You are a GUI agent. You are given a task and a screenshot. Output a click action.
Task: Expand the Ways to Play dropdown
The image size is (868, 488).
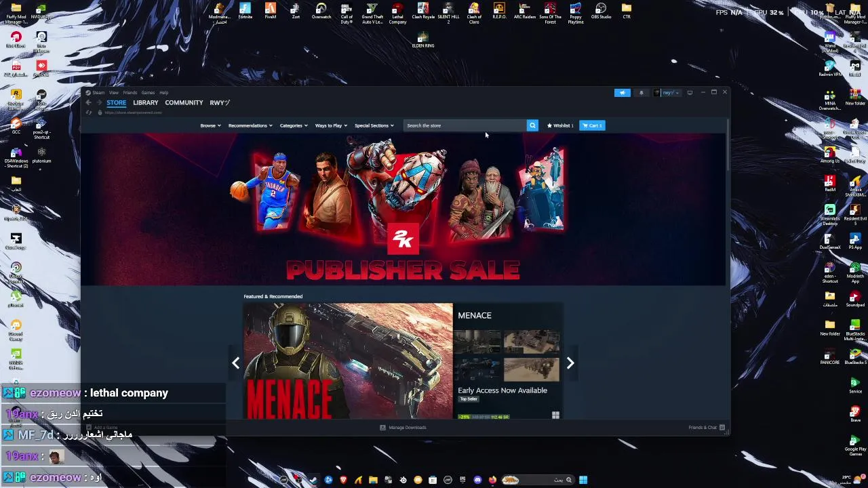[x=331, y=125]
